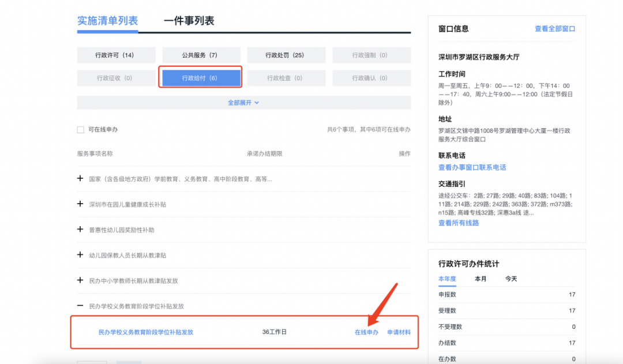Click 查看全部窗口 link
The width and height of the screenshot is (623, 364).
(555, 29)
